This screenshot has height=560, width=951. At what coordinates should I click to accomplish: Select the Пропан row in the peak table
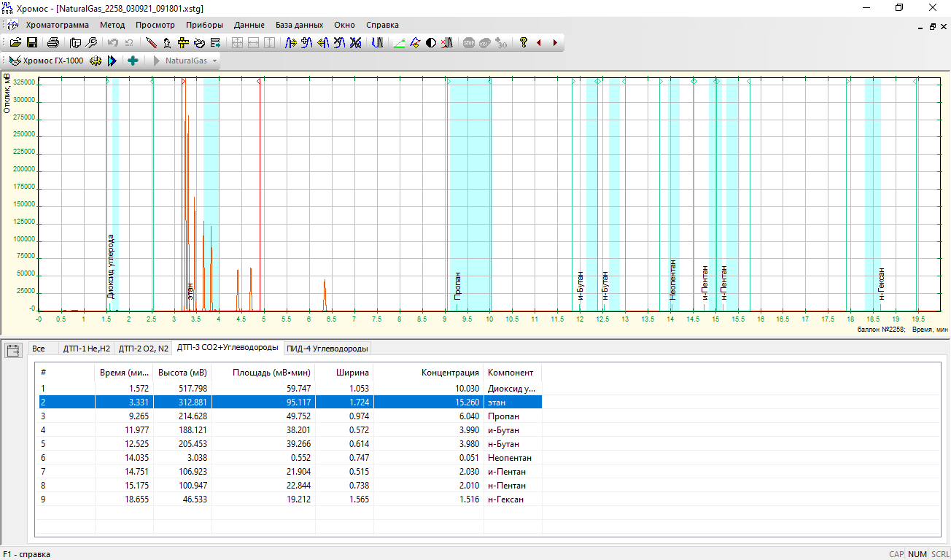pos(292,416)
